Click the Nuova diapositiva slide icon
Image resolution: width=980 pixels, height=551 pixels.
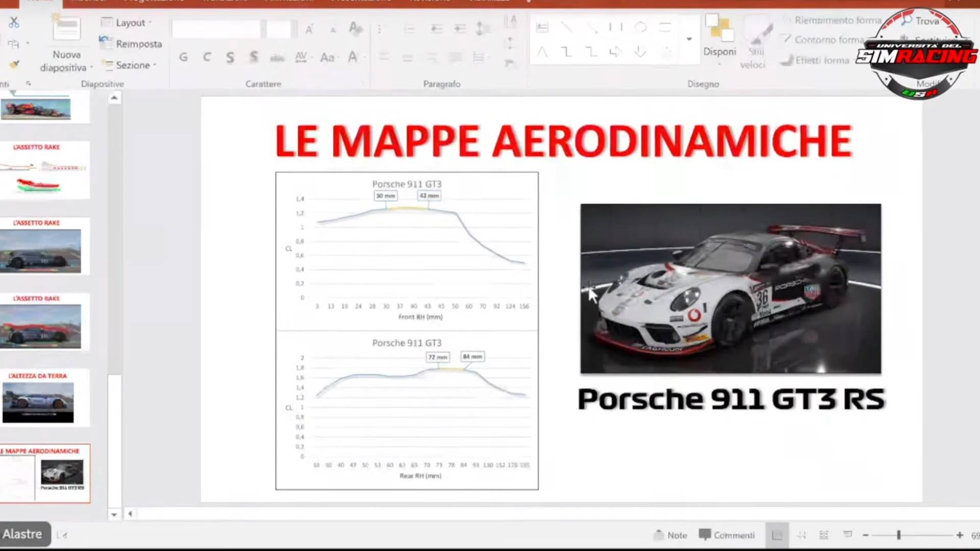[x=66, y=29]
